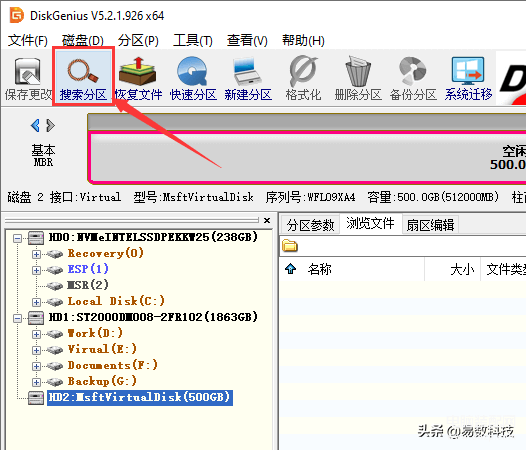Viewport: 526px width, 450px height.
Task: Select the Local Disk(C:) partition
Action: 116,301
